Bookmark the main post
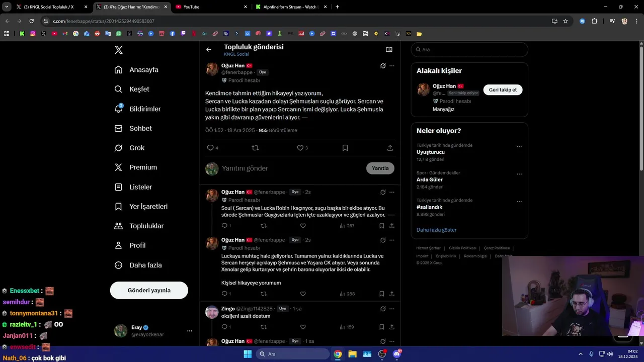The height and width of the screenshot is (362, 644). click(x=345, y=148)
